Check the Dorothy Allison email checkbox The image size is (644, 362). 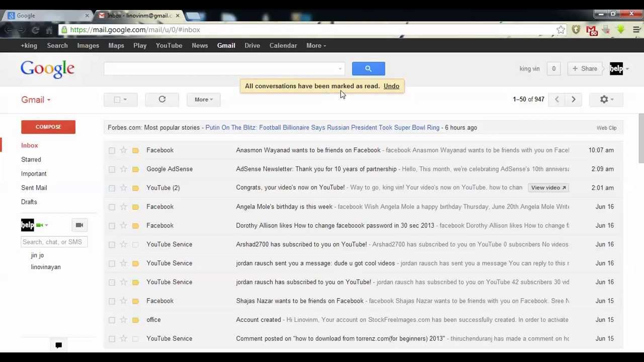click(x=112, y=226)
